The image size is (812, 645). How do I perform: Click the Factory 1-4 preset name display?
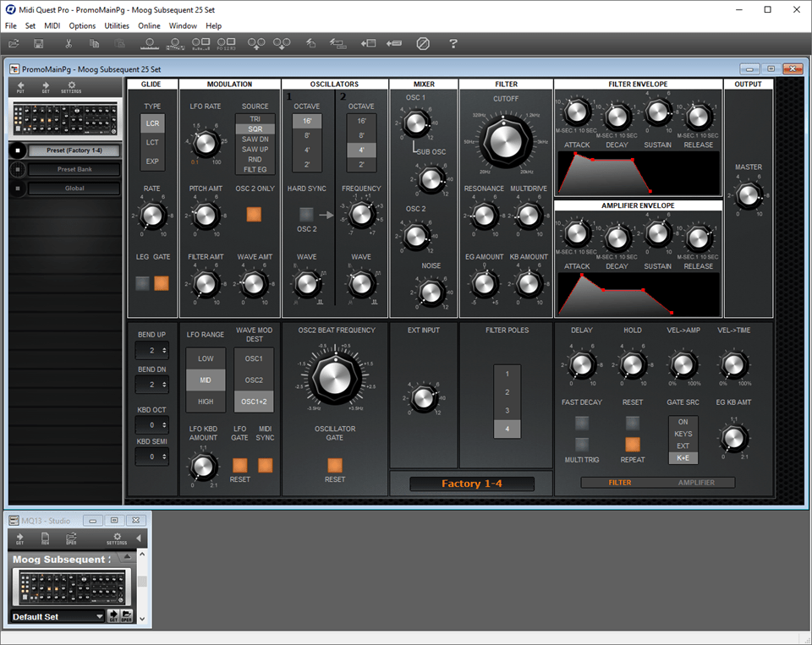[472, 484]
